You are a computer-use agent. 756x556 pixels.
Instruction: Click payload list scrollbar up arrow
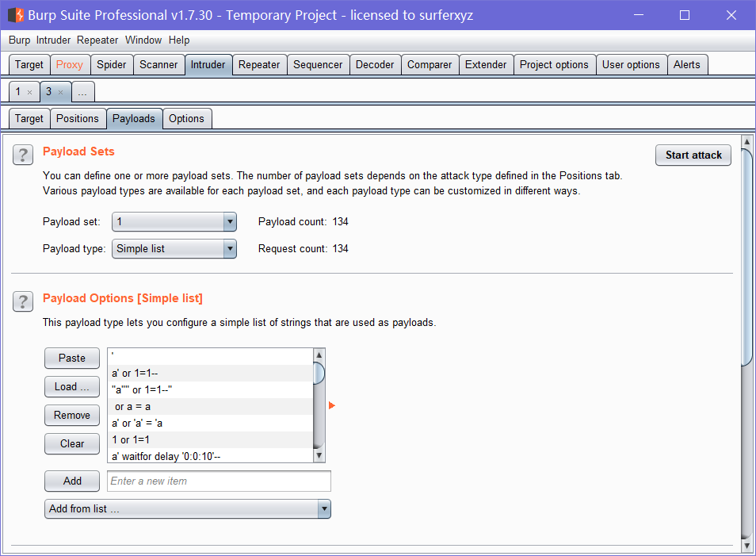coord(319,355)
